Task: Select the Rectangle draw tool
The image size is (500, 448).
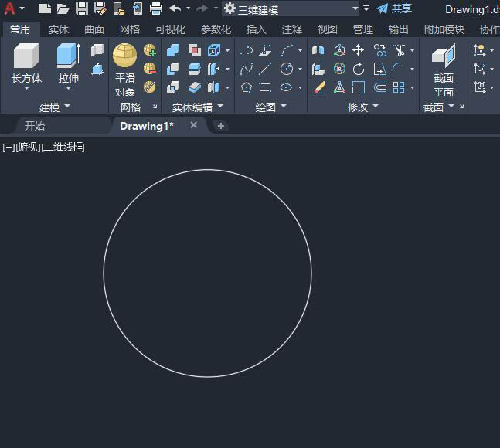Action: pyautogui.click(x=265, y=87)
